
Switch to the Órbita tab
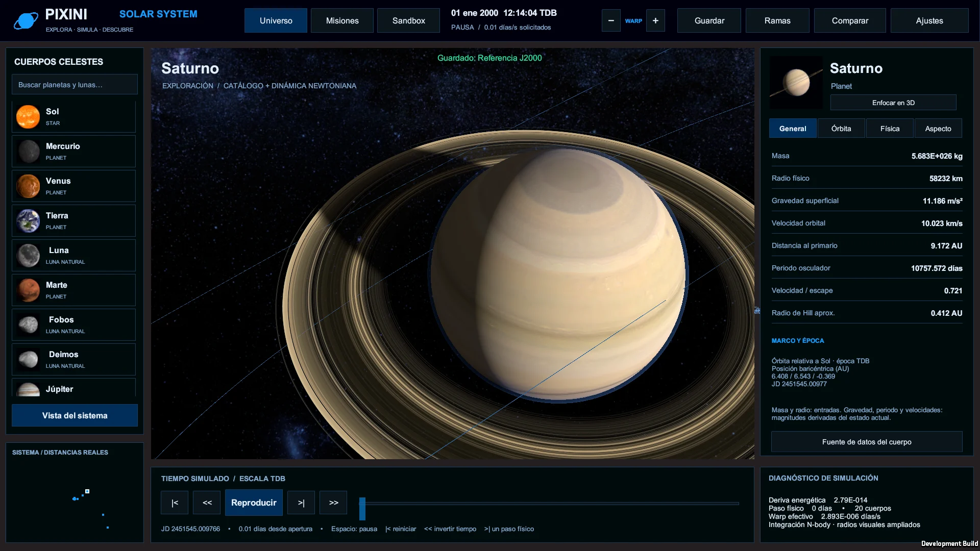tap(841, 129)
